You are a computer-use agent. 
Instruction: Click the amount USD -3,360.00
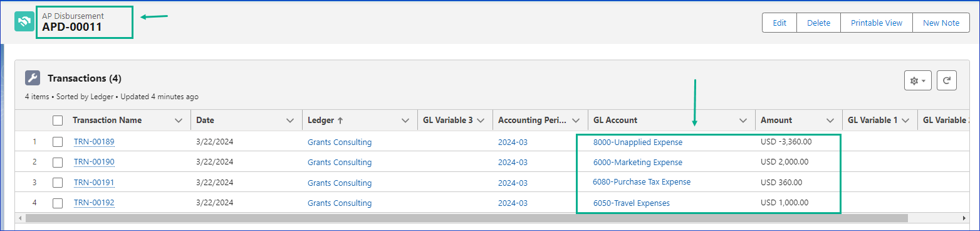pyautogui.click(x=786, y=142)
